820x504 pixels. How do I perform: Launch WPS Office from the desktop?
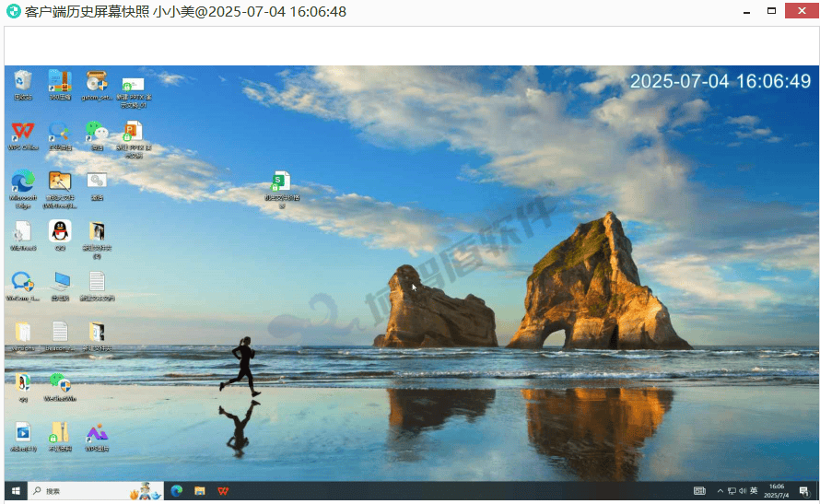[x=23, y=133]
